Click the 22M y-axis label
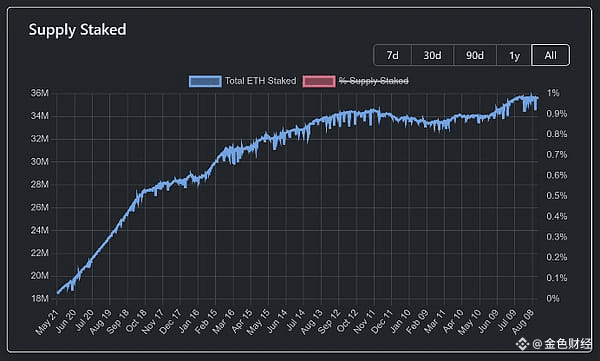 click(x=40, y=253)
